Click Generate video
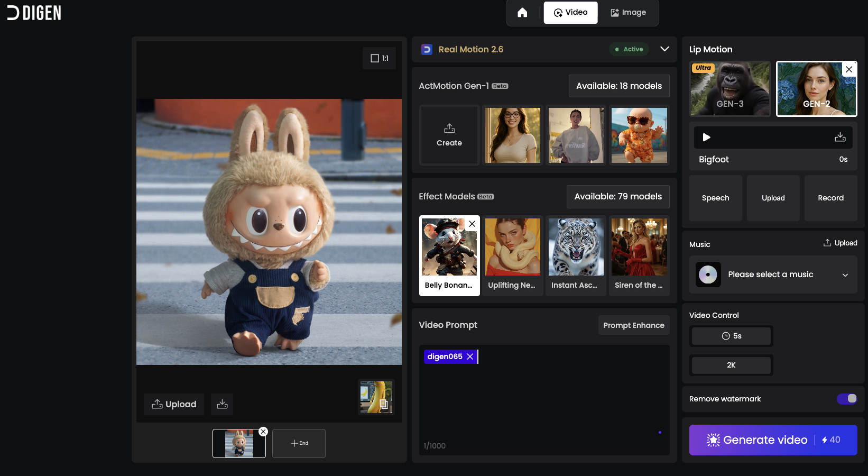This screenshot has height=476, width=868. (773, 440)
